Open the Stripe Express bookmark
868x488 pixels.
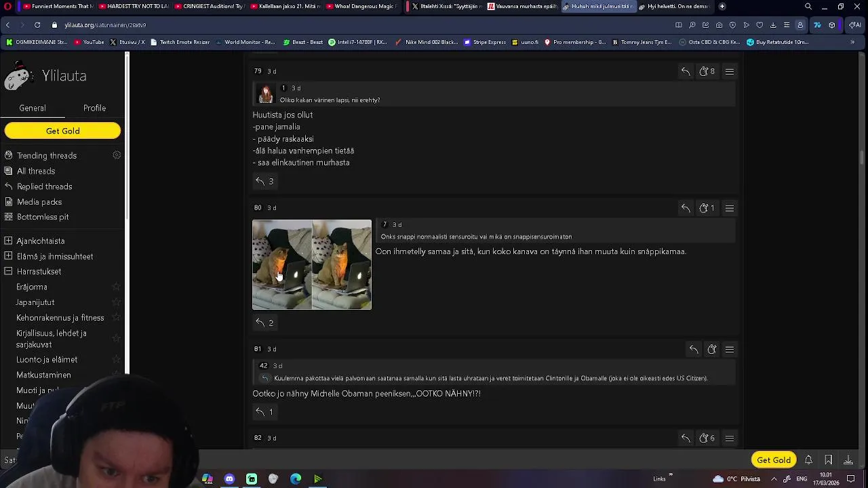485,42
